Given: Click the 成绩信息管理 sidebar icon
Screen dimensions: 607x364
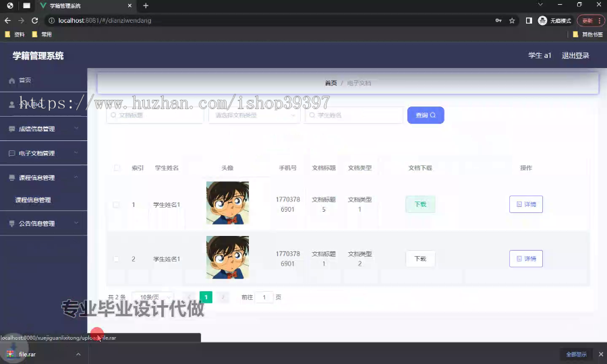Looking at the screenshot, I should tap(11, 129).
